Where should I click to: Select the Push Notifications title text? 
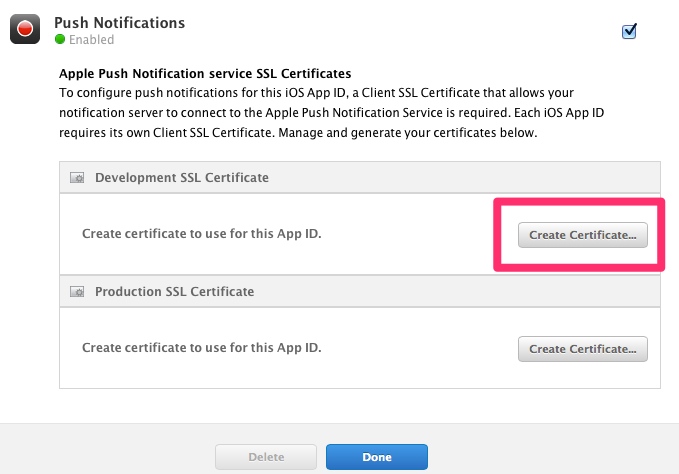[119, 22]
